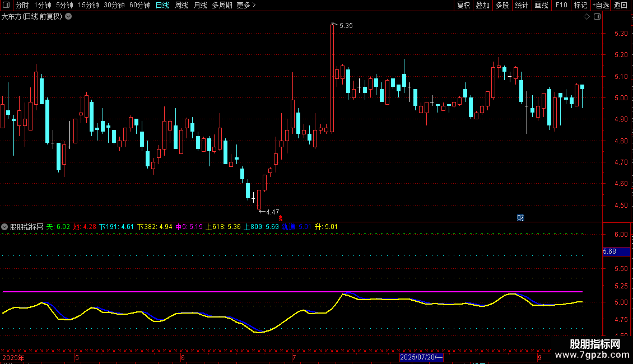Screen dimensions: 633x364
Task: Click the 4.50 price axis label
Action: pos(621,206)
